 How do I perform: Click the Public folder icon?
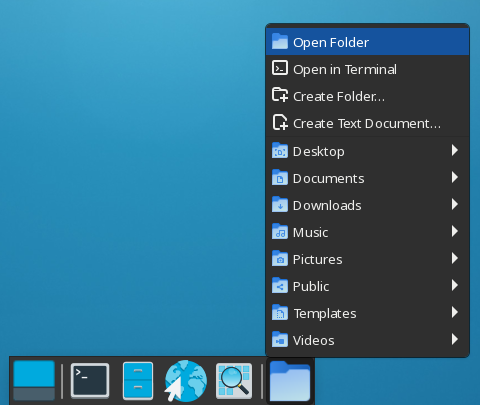(x=280, y=286)
